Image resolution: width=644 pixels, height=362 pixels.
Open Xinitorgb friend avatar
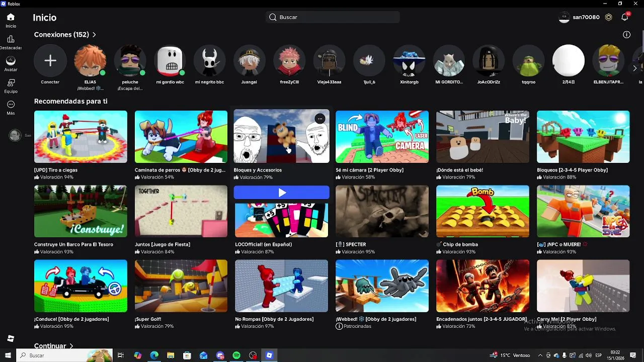[x=409, y=61]
